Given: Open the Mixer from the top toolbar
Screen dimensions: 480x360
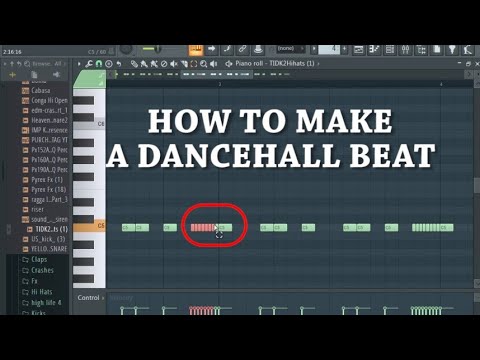Looking at the screenshot, I should [x=405, y=50].
